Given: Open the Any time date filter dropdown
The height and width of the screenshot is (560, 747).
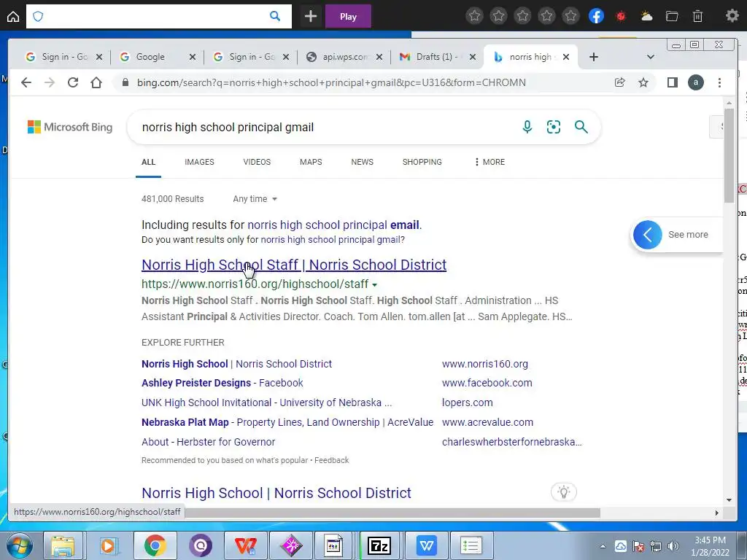Looking at the screenshot, I should point(255,199).
